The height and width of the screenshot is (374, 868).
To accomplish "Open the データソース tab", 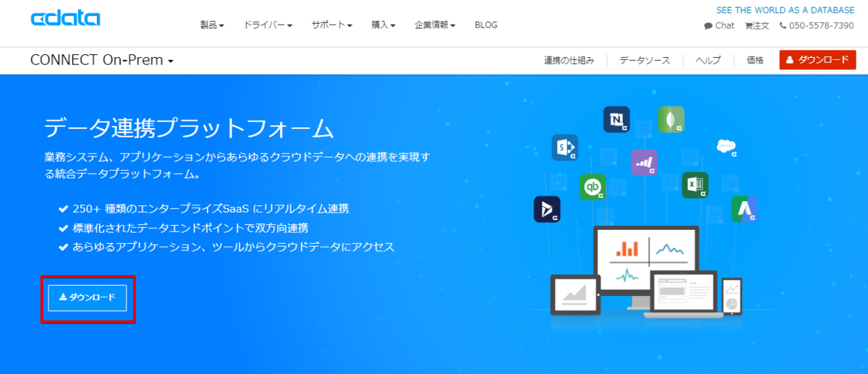I will pyautogui.click(x=644, y=60).
